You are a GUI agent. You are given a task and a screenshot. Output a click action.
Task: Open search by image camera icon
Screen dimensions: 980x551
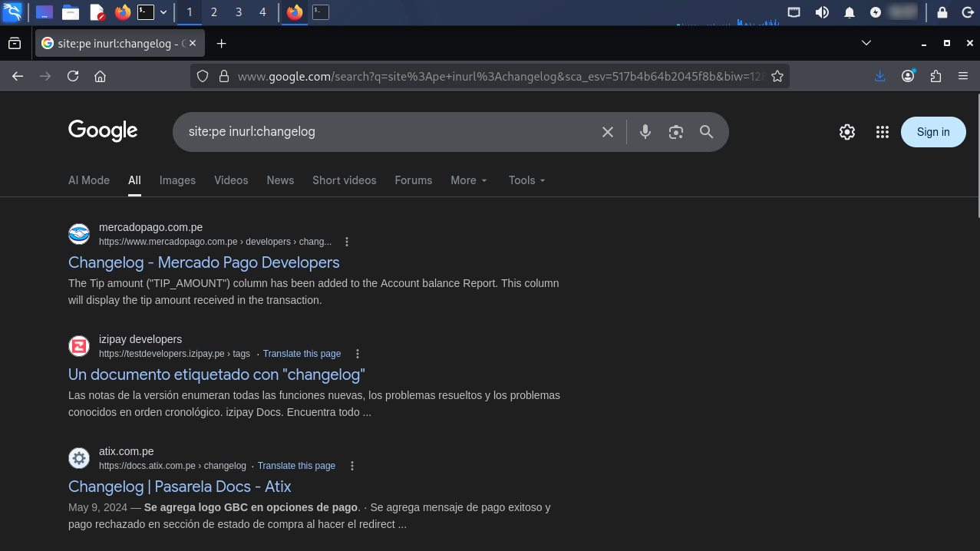(675, 132)
